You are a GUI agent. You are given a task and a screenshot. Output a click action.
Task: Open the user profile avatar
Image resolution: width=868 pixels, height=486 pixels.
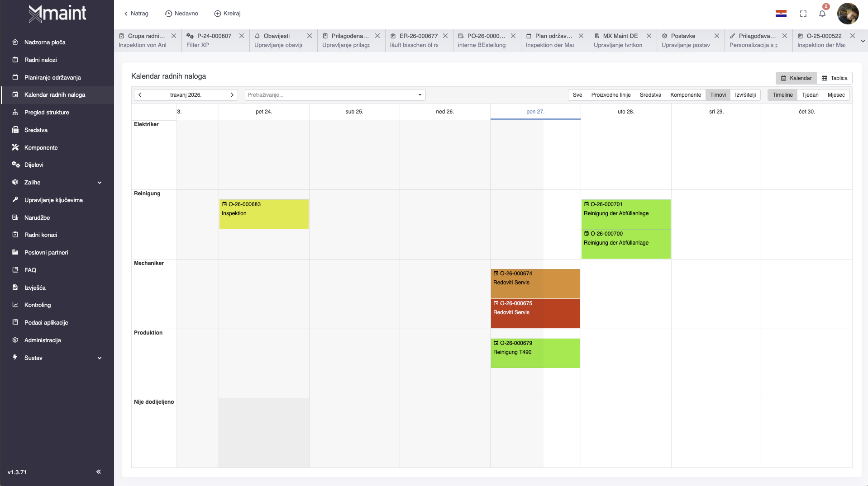coord(848,14)
